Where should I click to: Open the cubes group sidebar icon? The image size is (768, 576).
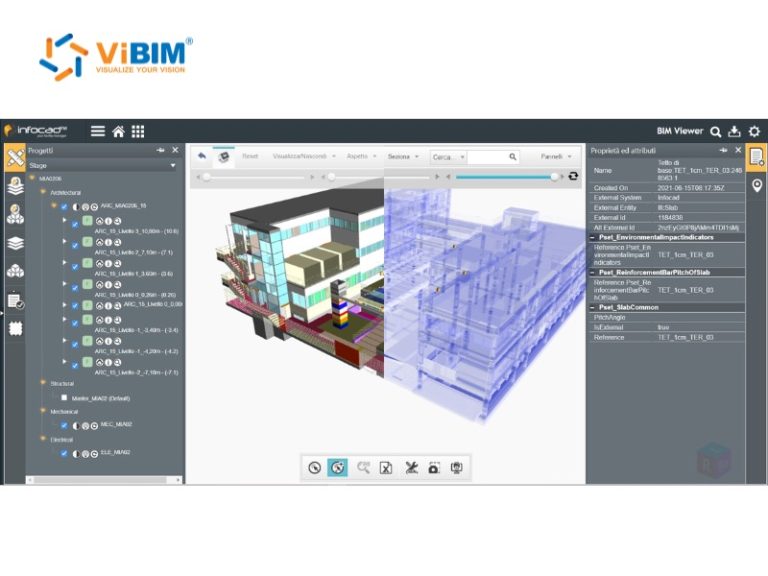pos(16,271)
